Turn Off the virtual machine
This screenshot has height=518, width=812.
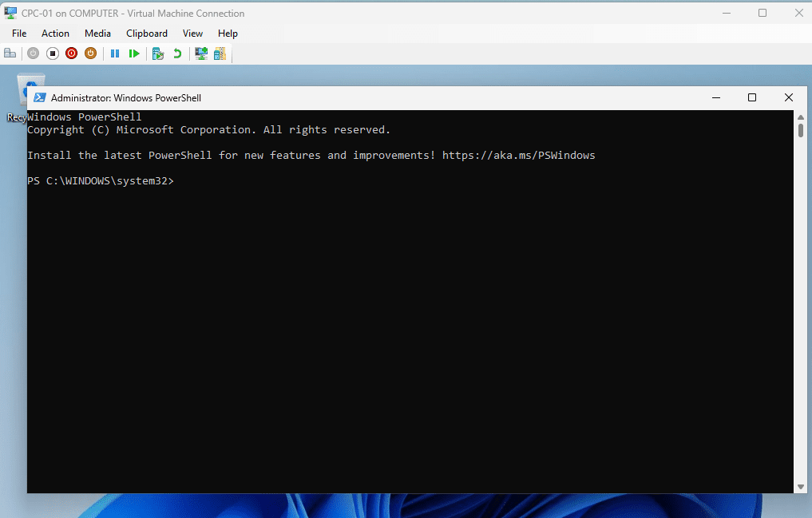point(52,53)
